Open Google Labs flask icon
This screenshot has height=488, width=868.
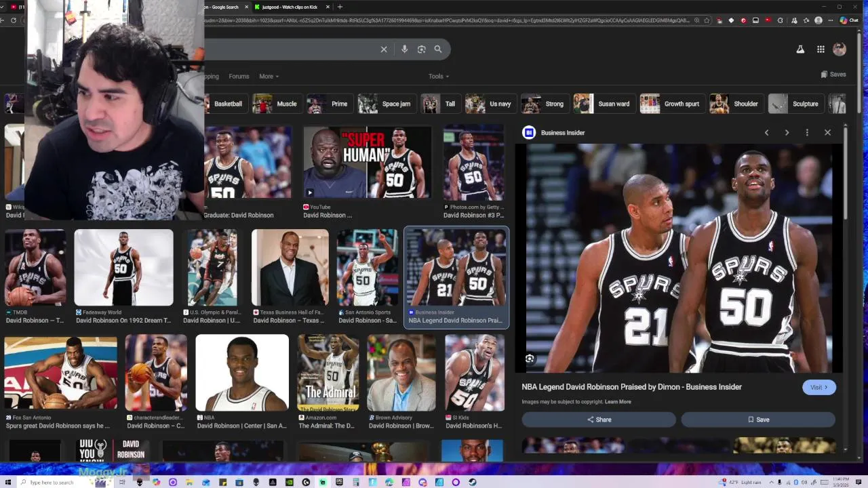[800, 49]
